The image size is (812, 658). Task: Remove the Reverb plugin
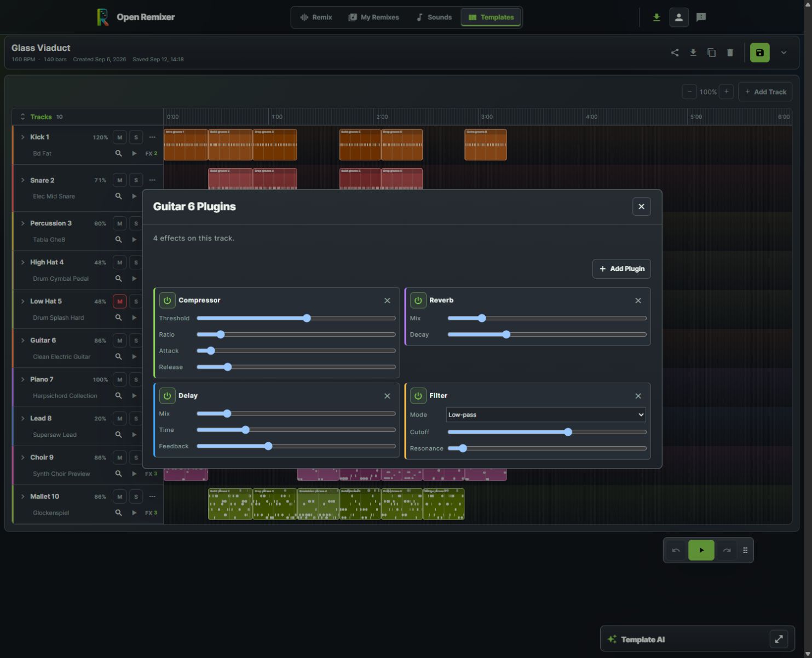[x=638, y=301]
